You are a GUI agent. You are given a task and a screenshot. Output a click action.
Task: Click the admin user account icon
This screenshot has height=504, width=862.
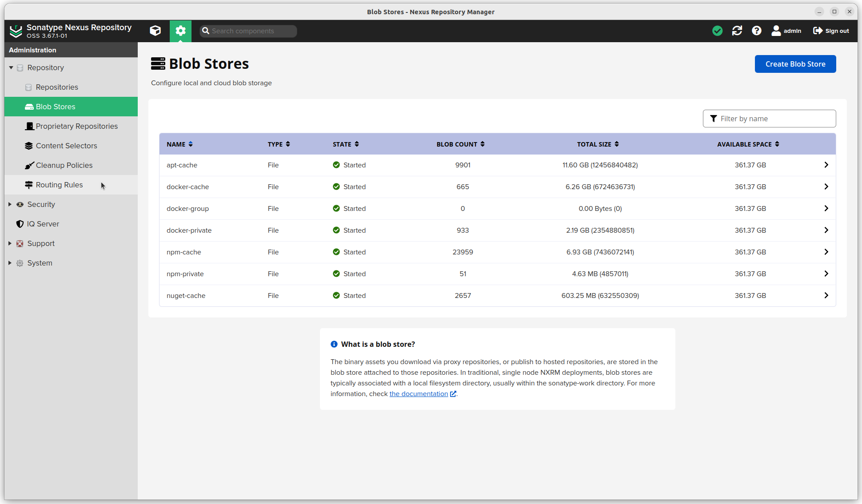776,31
